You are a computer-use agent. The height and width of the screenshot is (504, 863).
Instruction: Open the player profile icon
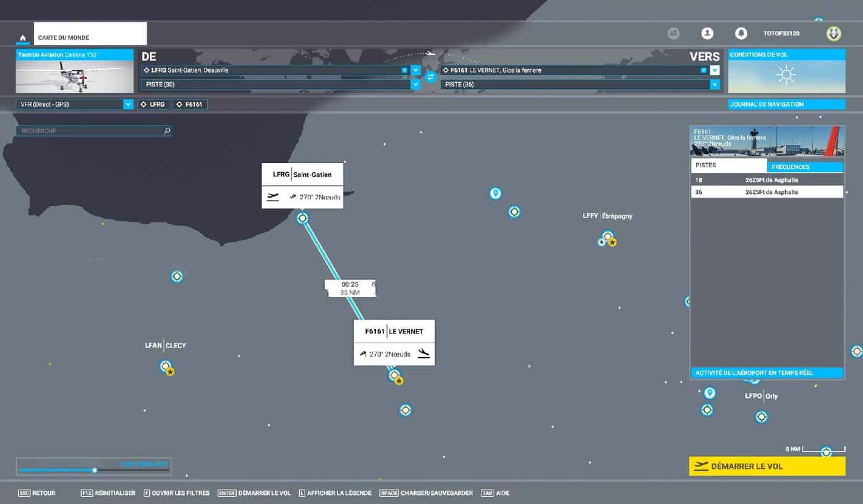pyautogui.click(x=707, y=33)
